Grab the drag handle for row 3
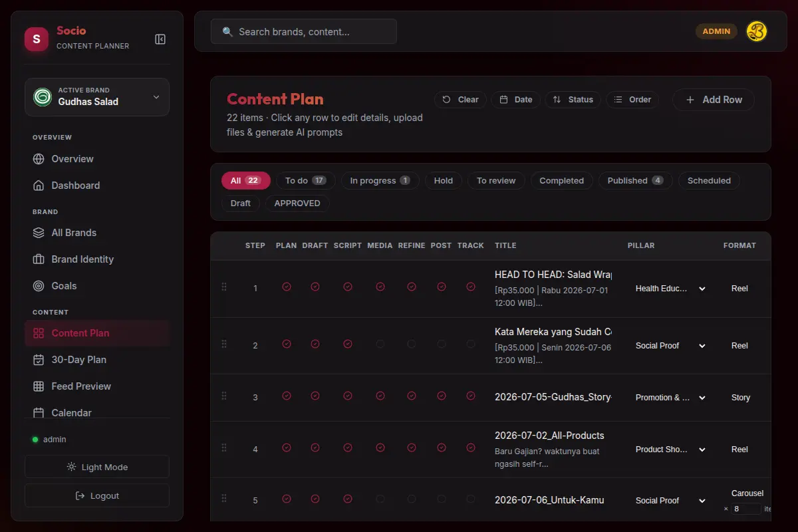This screenshot has height=532, width=798. pos(224,396)
